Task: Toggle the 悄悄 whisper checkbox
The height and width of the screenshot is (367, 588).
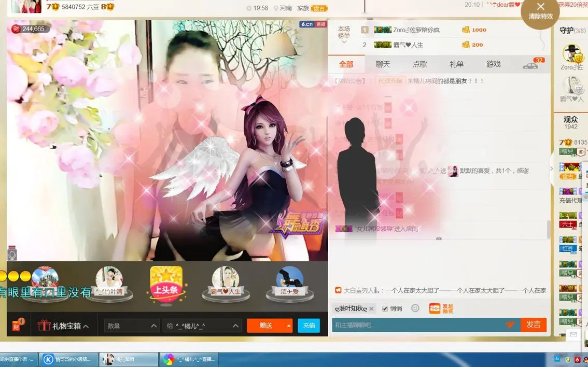Action: point(385,308)
